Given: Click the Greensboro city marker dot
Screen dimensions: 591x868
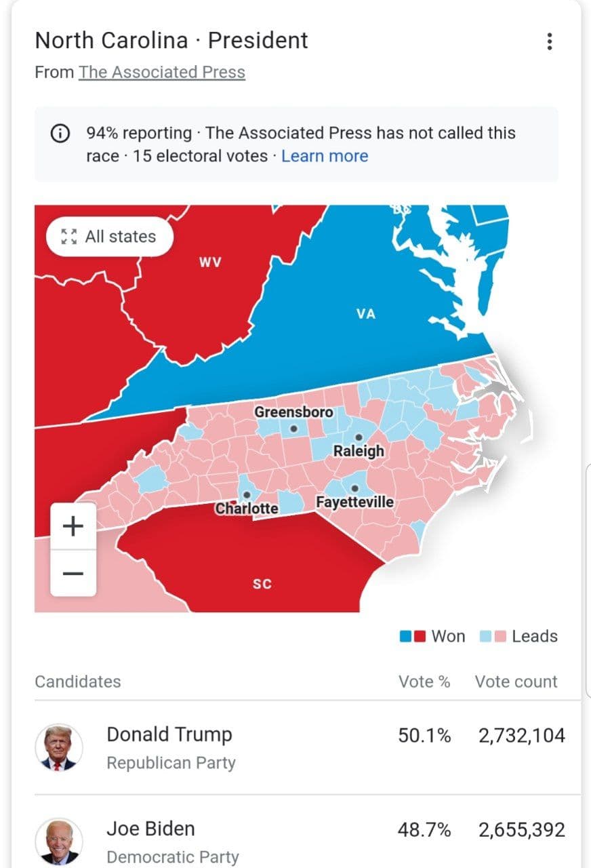Looking at the screenshot, I should coord(293,429).
